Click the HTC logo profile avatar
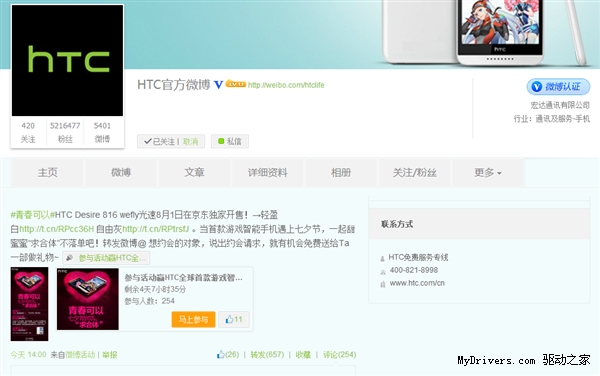The image size is (600, 376). tap(67, 60)
